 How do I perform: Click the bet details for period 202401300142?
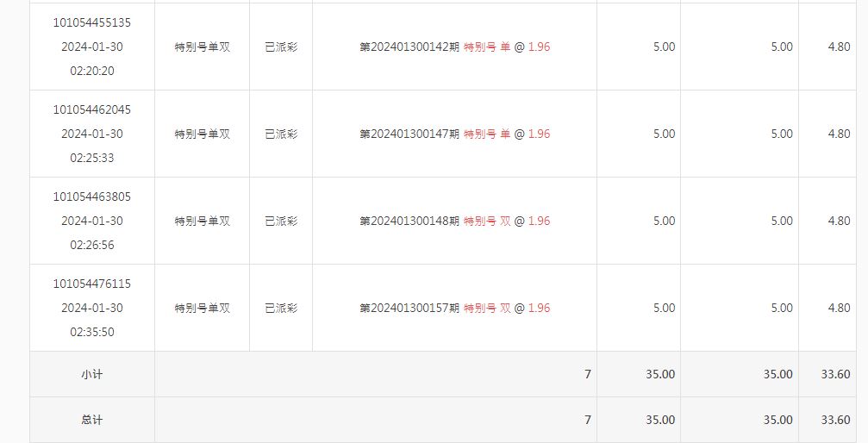[454, 47]
